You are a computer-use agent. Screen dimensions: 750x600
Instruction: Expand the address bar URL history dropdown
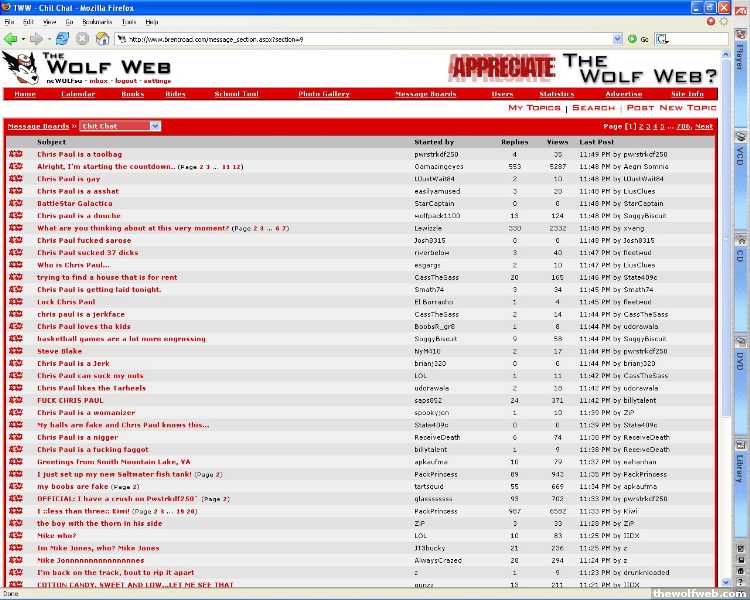(617, 39)
